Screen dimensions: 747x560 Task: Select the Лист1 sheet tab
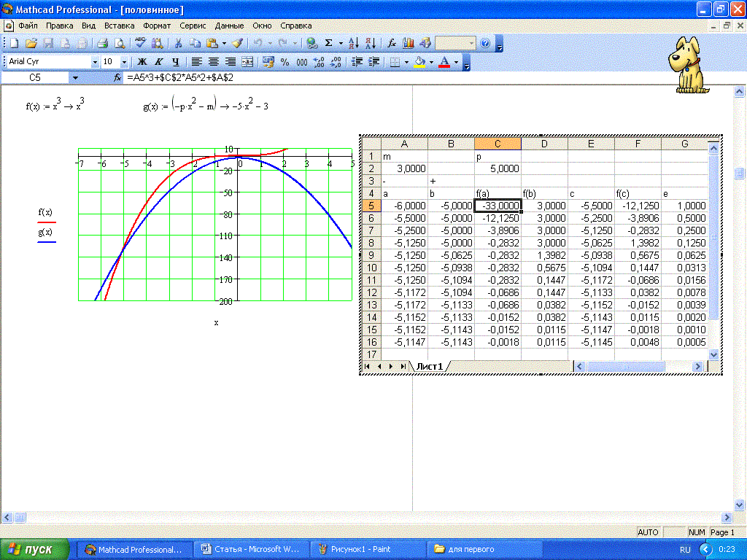pos(429,366)
